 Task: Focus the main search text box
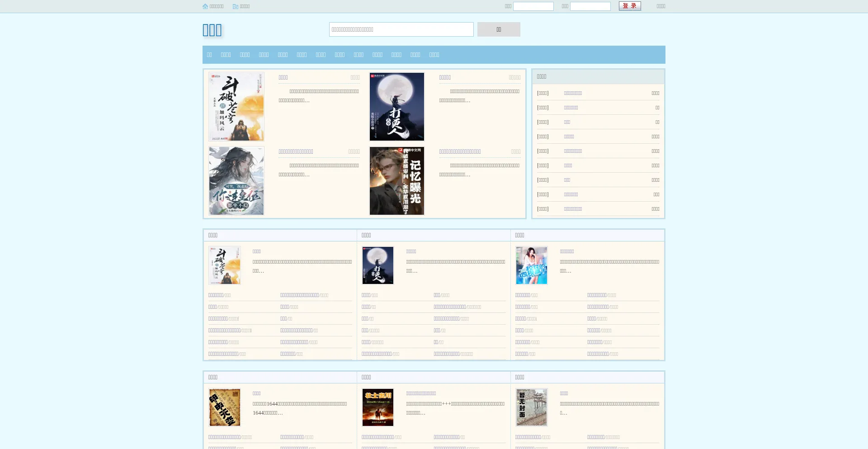click(401, 29)
